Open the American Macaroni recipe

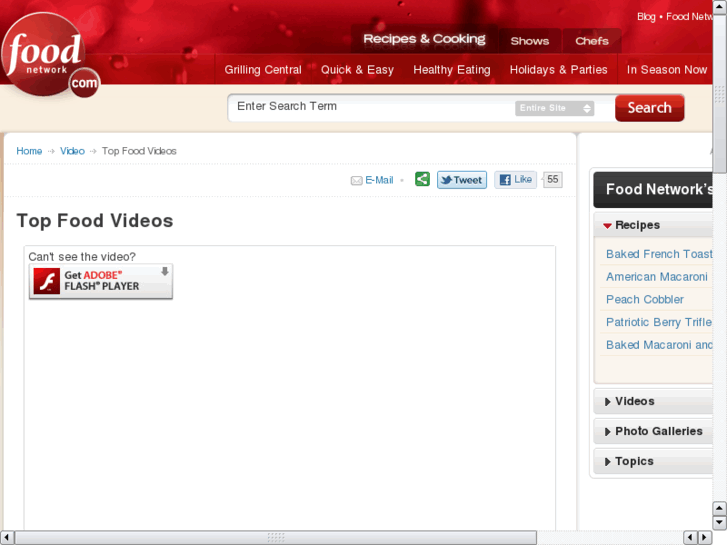point(657,277)
